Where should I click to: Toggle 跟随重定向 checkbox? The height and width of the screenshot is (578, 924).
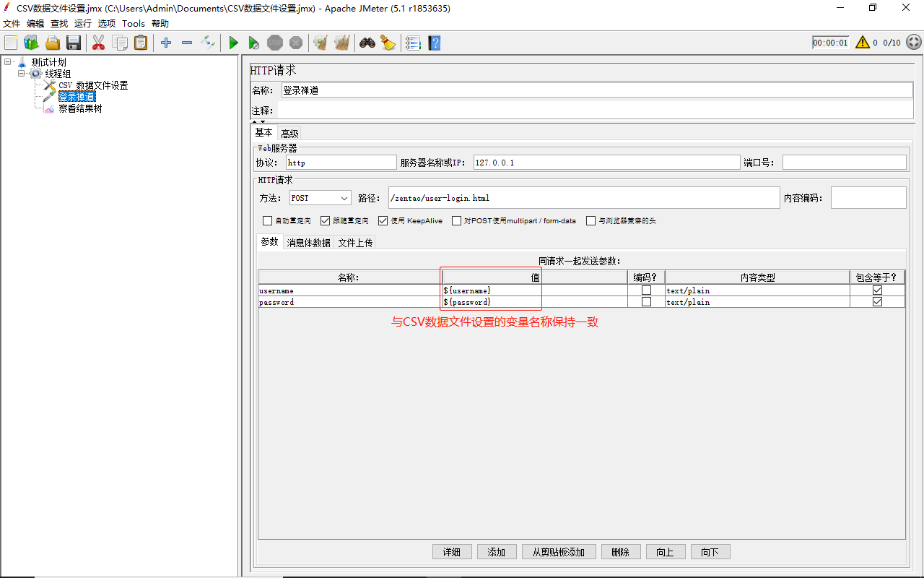(326, 221)
